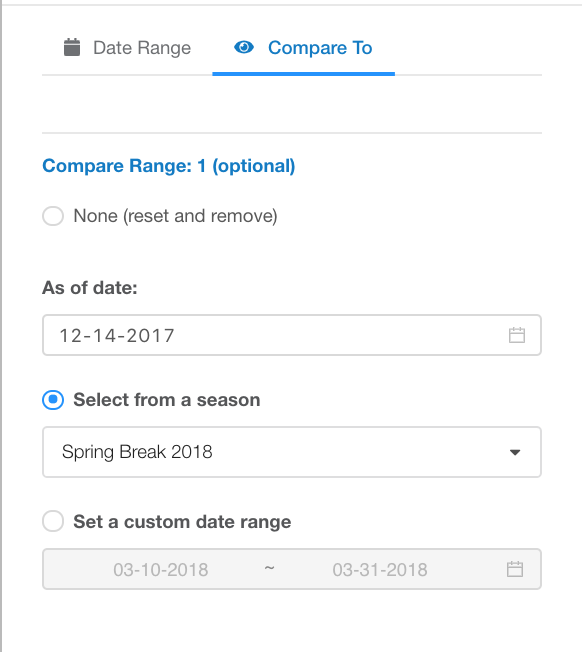Click the 03-31-2018 end date
The height and width of the screenshot is (652, 582).
click(x=380, y=570)
